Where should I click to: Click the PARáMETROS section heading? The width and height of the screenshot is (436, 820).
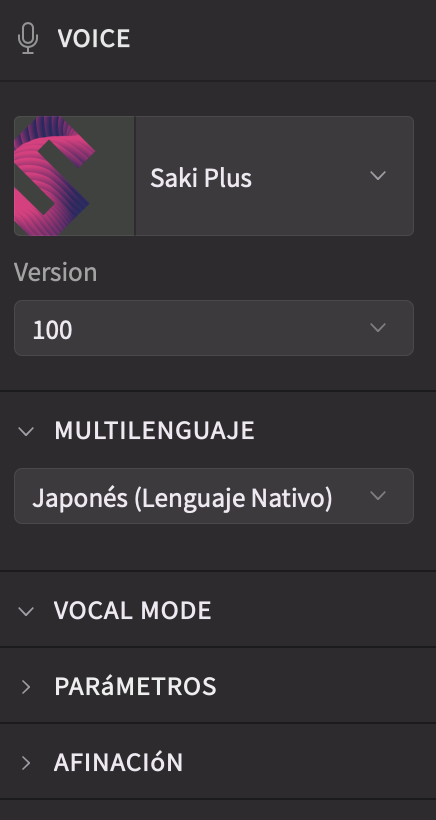tap(135, 686)
